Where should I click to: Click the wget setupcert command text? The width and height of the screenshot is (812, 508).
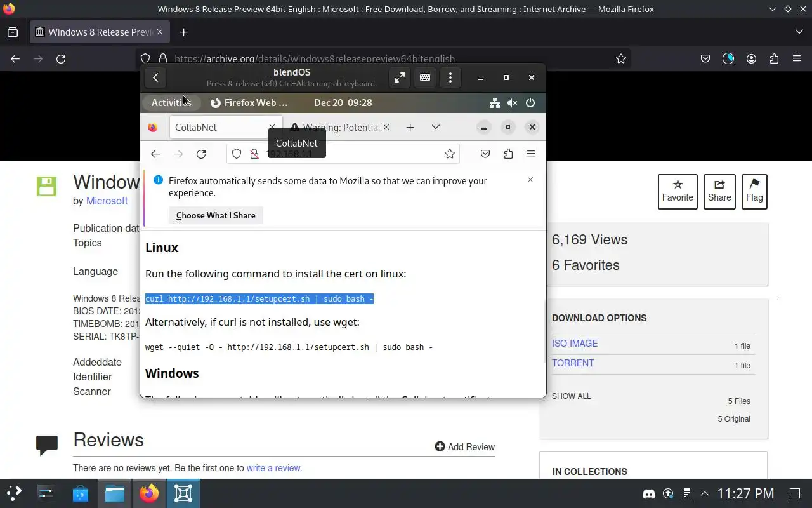click(289, 347)
